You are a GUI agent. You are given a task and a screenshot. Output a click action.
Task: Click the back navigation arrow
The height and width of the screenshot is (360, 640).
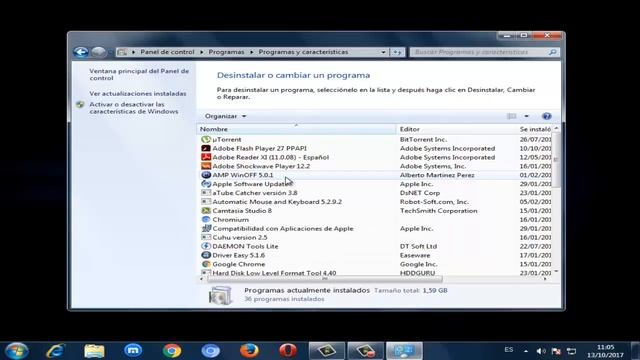click(x=81, y=52)
